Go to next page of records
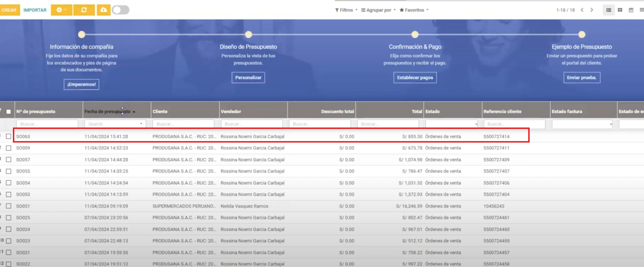This screenshot has width=644, height=267. click(592, 10)
